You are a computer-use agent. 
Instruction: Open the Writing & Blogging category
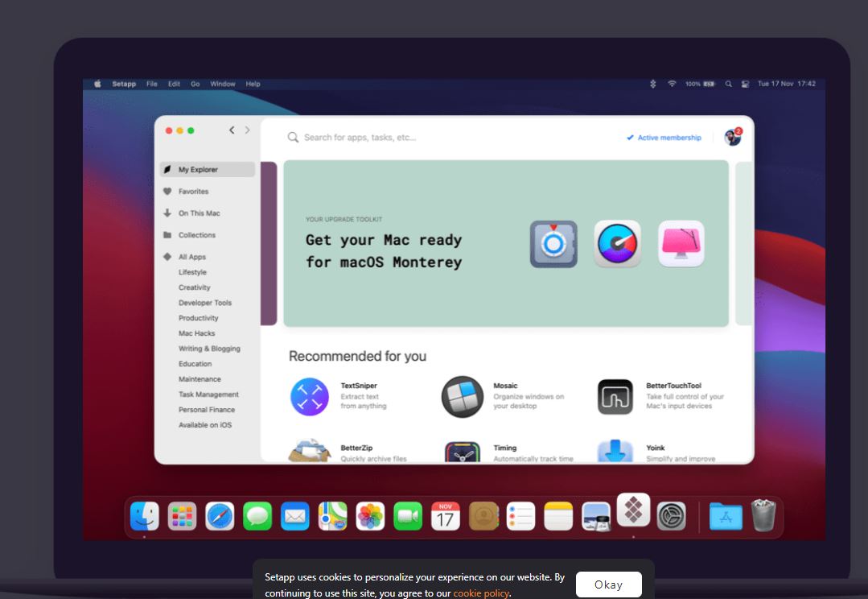pos(209,349)
